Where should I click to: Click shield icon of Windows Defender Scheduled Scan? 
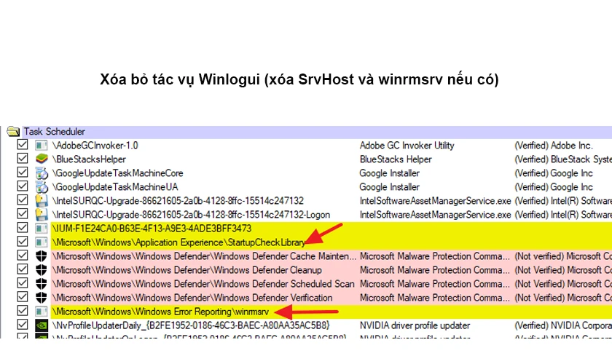[x=41, y=284]
